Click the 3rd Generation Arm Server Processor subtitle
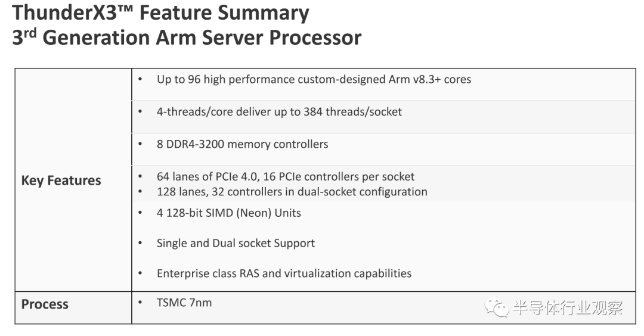 [187, 38]
